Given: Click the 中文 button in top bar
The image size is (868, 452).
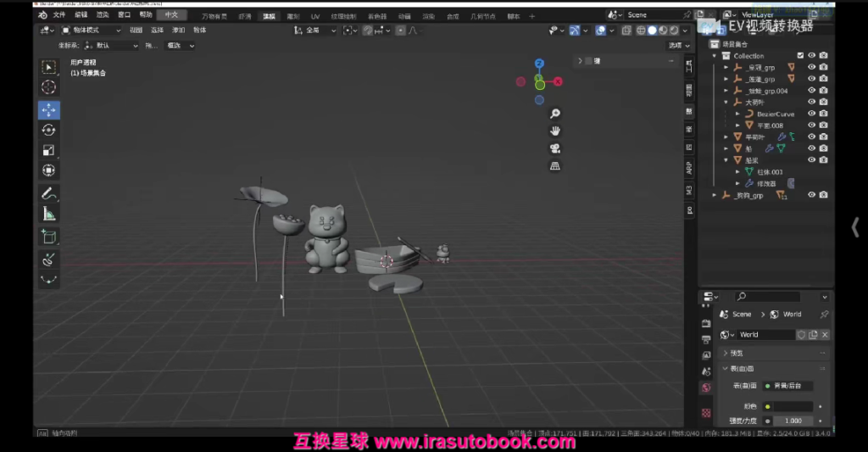Looking at the screenshot, I should click(x=171, y=15).
